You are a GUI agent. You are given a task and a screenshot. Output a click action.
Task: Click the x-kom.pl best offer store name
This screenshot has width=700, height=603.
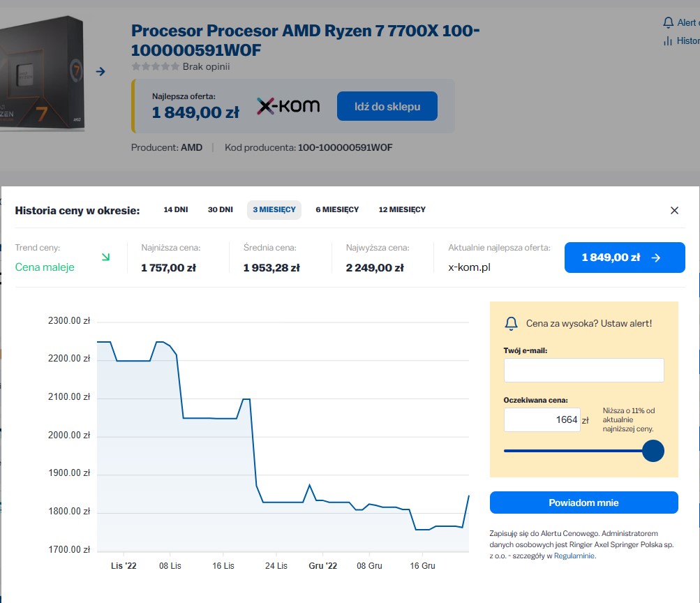point(469,267)
